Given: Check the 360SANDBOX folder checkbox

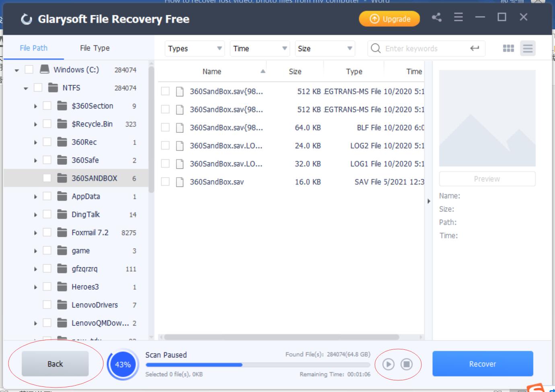Looking at the screenshot, I should [x=47, y=178].
